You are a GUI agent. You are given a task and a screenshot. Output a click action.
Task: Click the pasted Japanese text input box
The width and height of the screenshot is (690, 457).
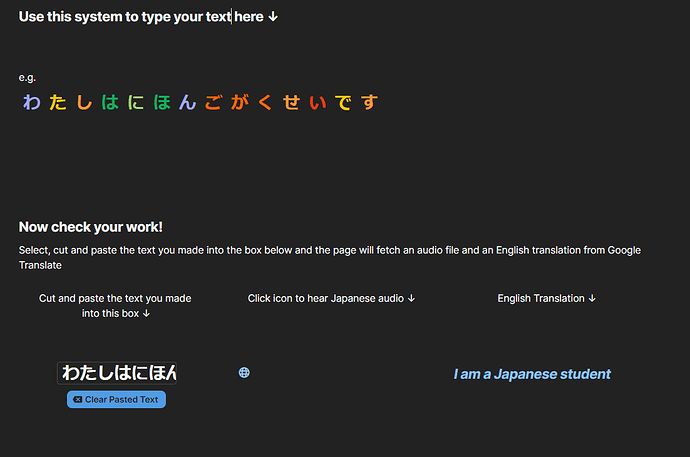tap(117, 373)
